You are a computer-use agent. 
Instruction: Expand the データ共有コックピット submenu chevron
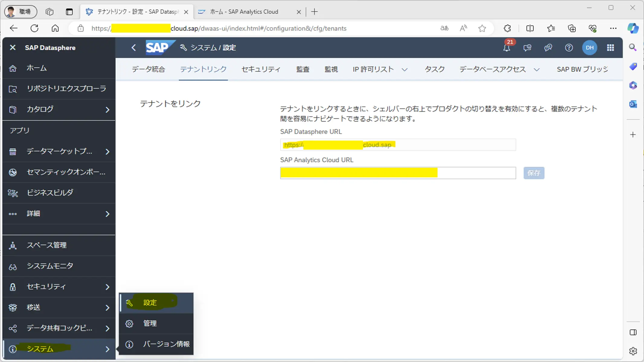[x=107, y=328]
